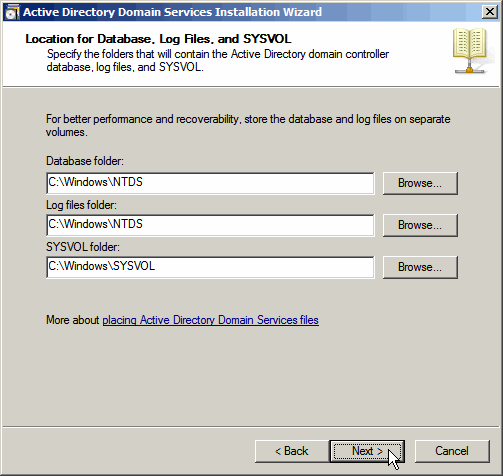Click the 'Log files folder:' label

click(x=81, y=205)
